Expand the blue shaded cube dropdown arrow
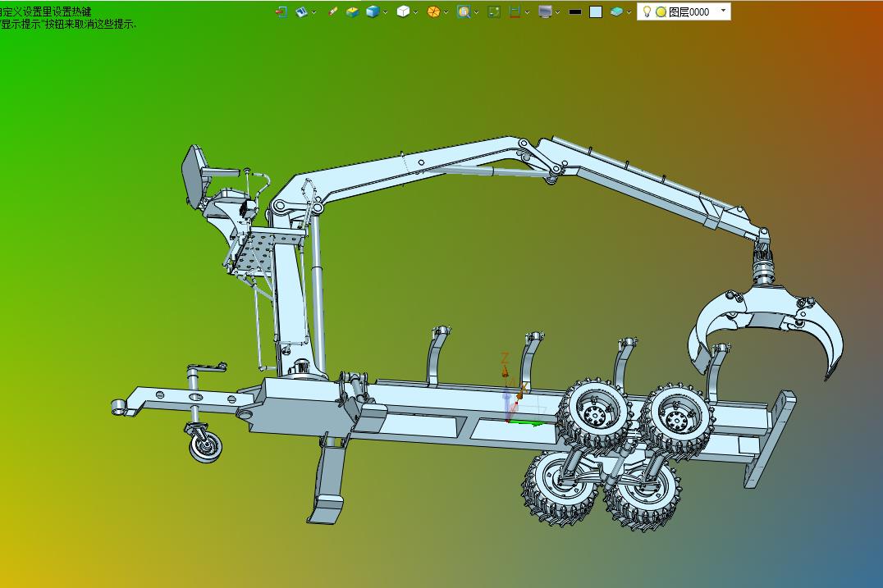Image resolution: width=883 pixels, height=588 pixels. point(385,12)
